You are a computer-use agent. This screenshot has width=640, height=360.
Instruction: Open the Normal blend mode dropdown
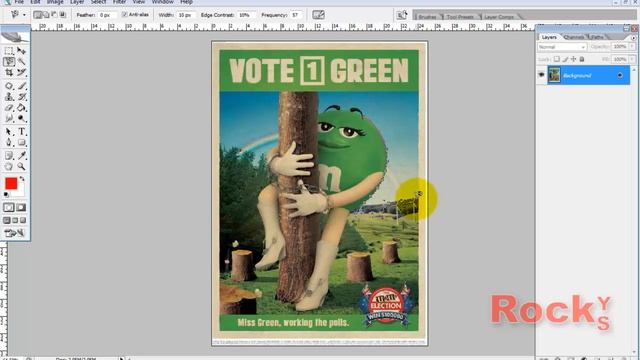[562, 47]
